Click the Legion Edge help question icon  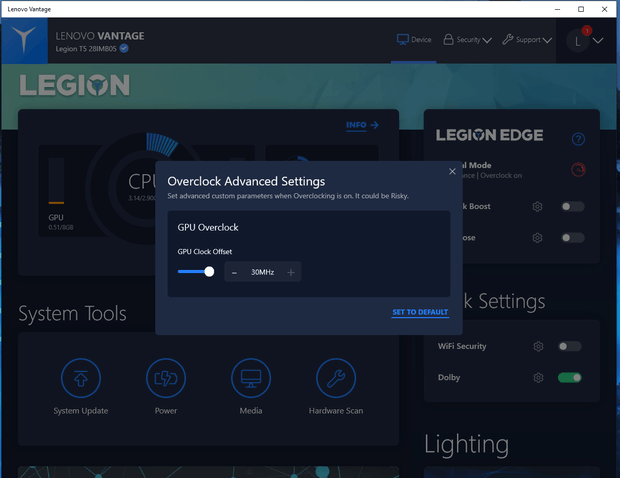[578, 139]
